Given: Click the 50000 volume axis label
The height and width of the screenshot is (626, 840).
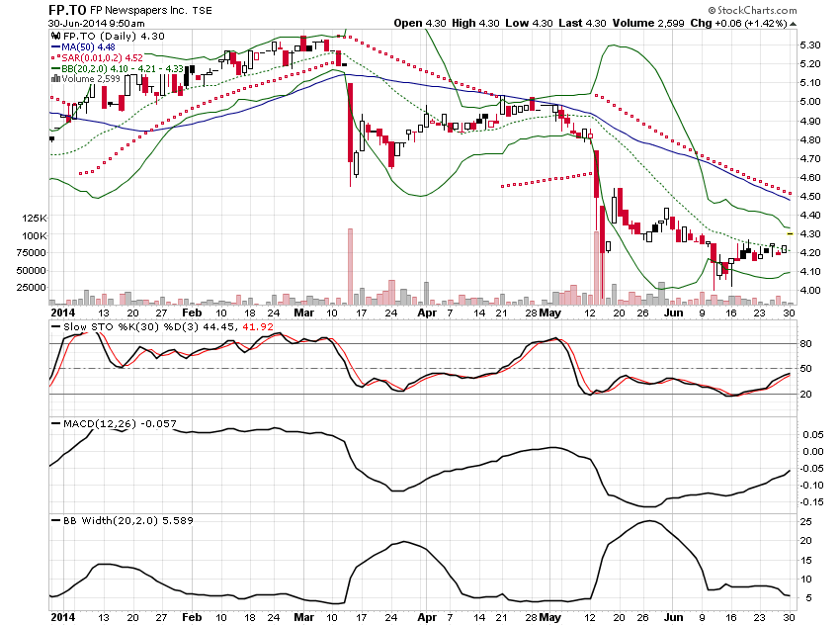Looking at the screenshot, I should 32,271.
